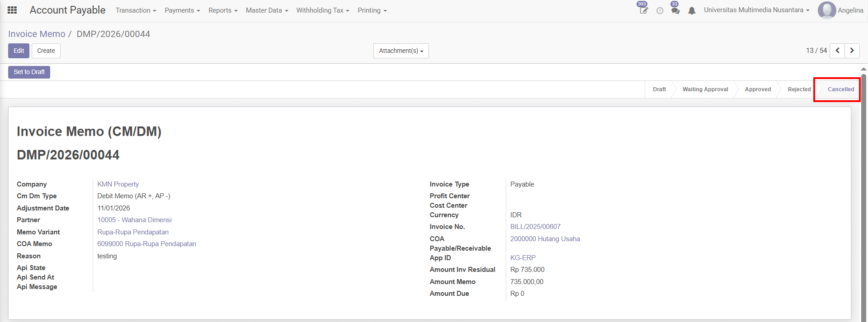This screenshot has width=868, height=322.
Task: Open the clock activities icon
Action: (x=660, y=10)
